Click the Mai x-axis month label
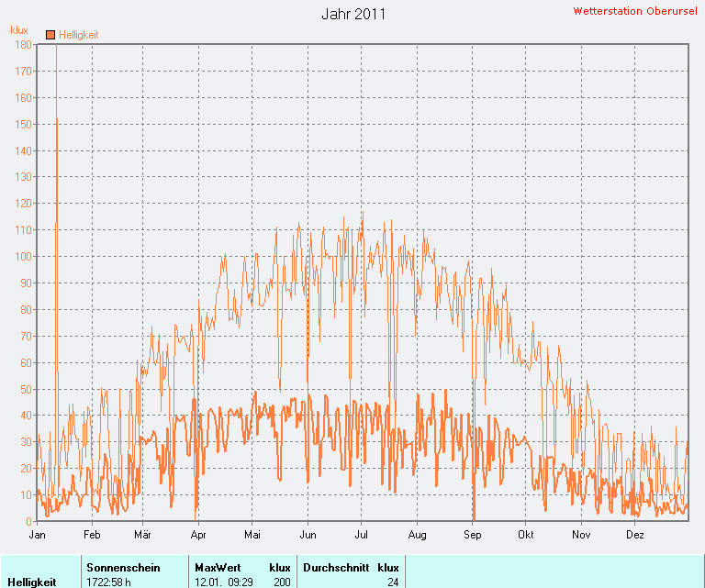The height and width of the screenshot is (588, 705). point(252,535)
